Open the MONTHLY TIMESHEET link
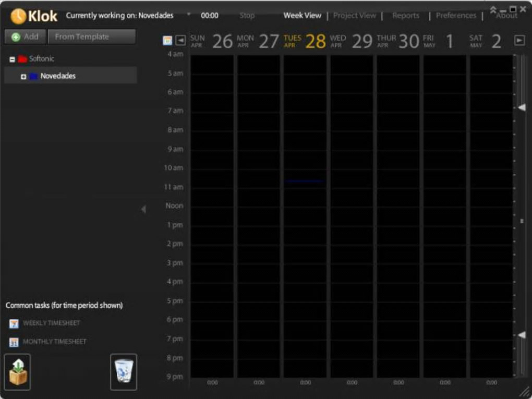The image size is (532, 399). pos(55,342)
